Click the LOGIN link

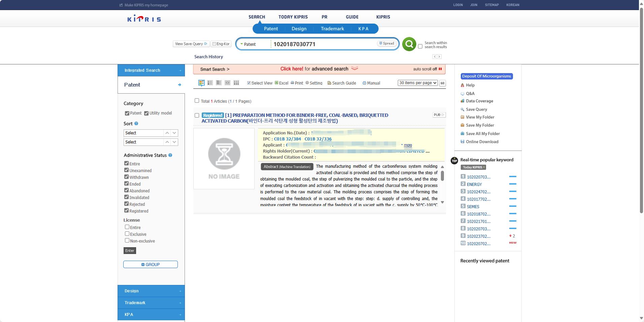tap(458, 5)
